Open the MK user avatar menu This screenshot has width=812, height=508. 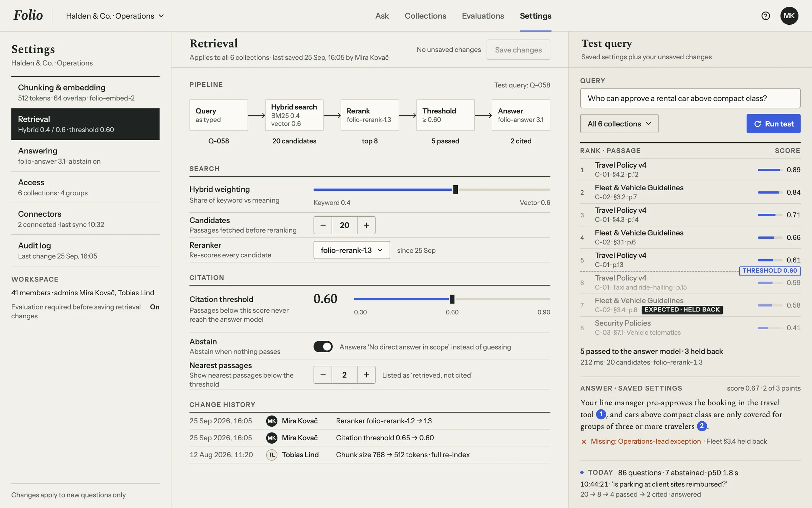(x=789, y=16)
